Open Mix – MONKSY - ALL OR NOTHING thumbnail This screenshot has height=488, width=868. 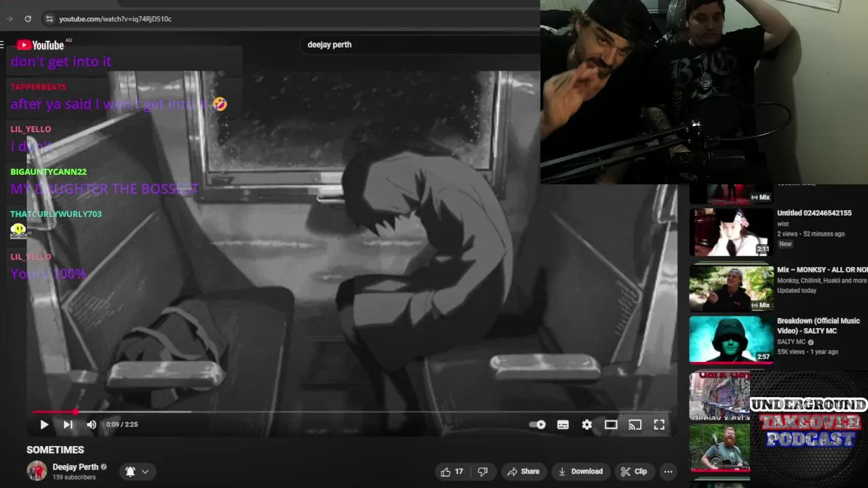tap(731, 288)
